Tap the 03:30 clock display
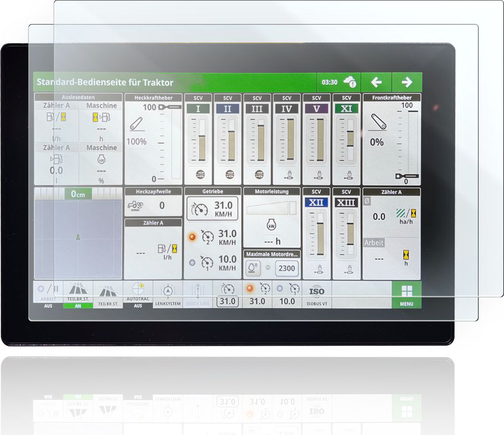 click(329, 82)
